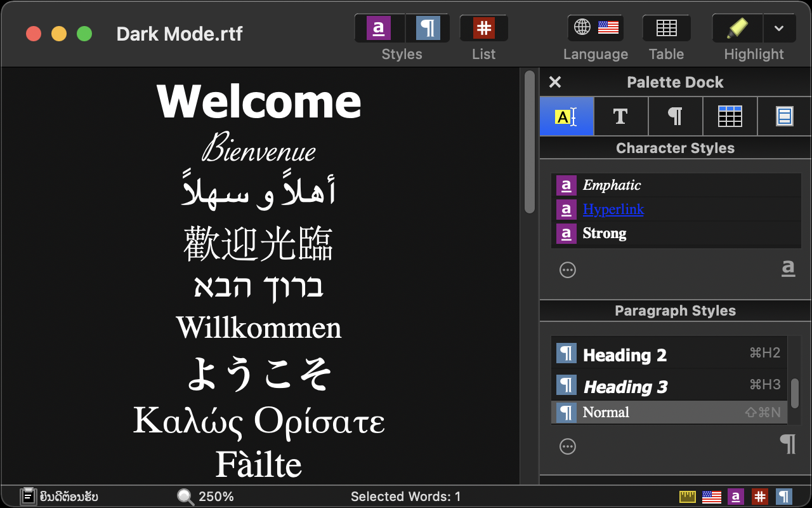
Task: Close the Palette Dock
Action: tap(555, 83)
